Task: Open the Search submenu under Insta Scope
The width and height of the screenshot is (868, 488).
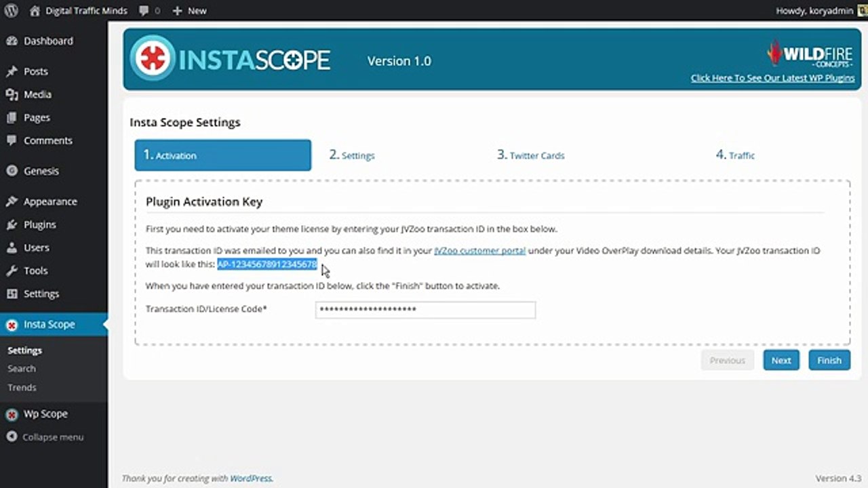Action: (22, 369)
